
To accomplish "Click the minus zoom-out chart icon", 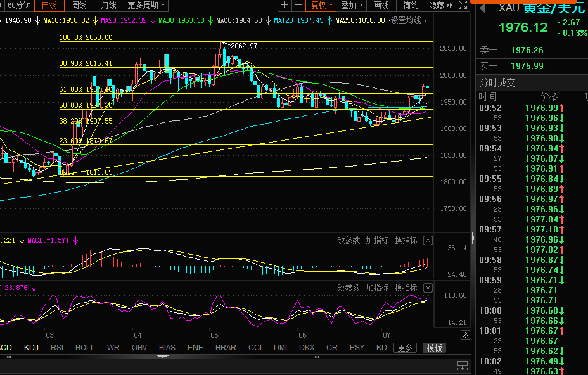I will point(298,5).
